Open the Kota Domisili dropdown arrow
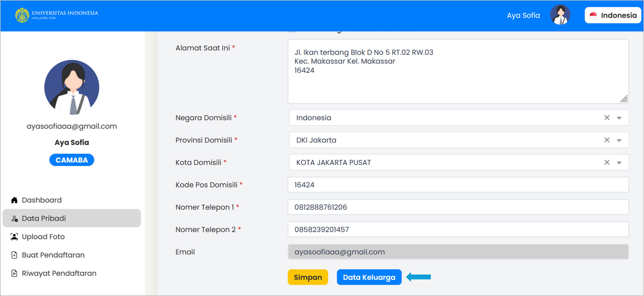Image resolution: width=644 pixels, height=296 pixels. click(619, 163)
